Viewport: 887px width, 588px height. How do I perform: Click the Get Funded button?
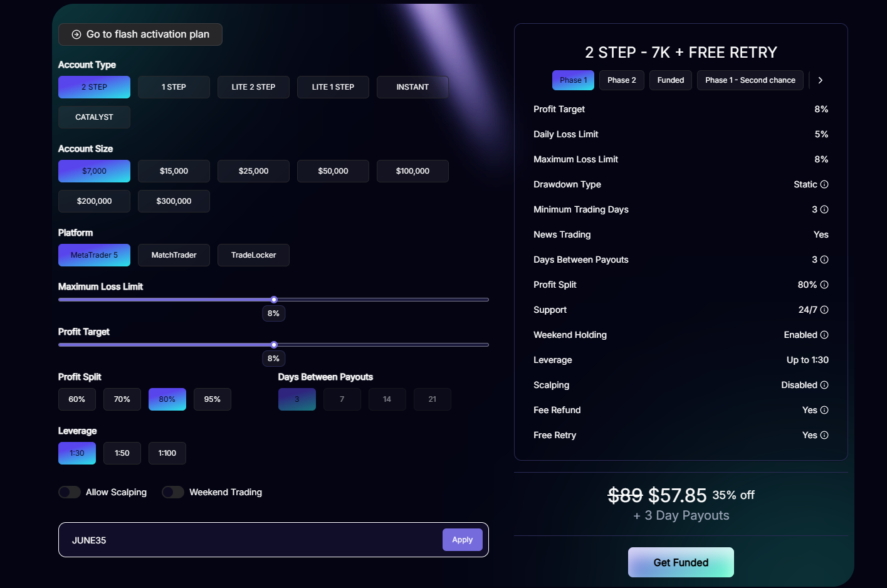coord(681,562)
